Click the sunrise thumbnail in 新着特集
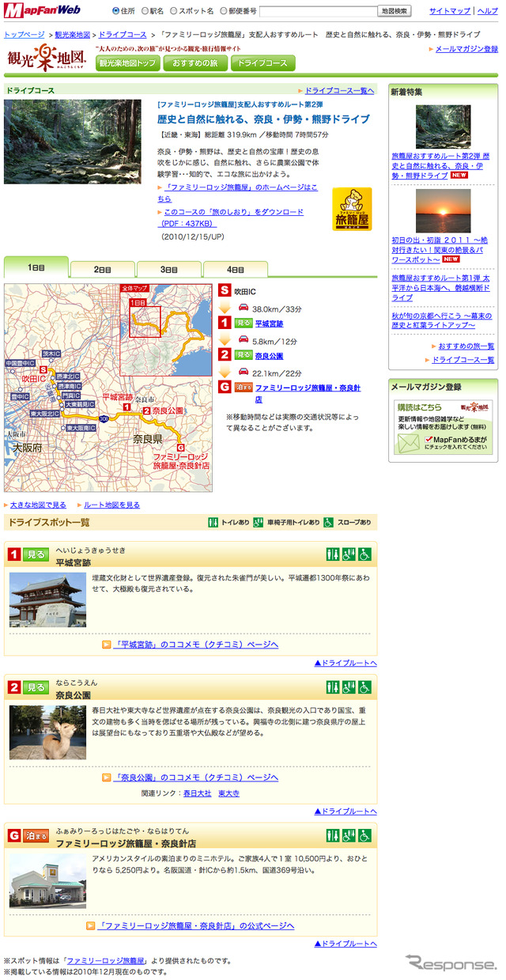 click(x=443, y=210)
